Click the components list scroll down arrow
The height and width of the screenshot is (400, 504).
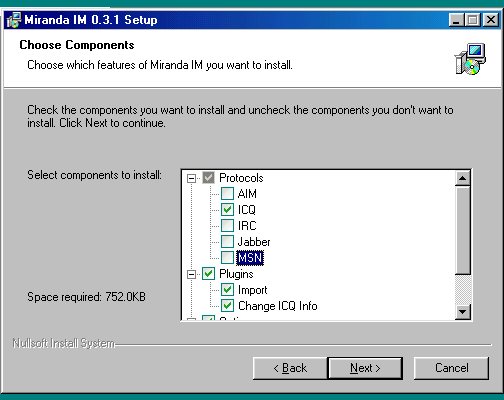(462, 312)
